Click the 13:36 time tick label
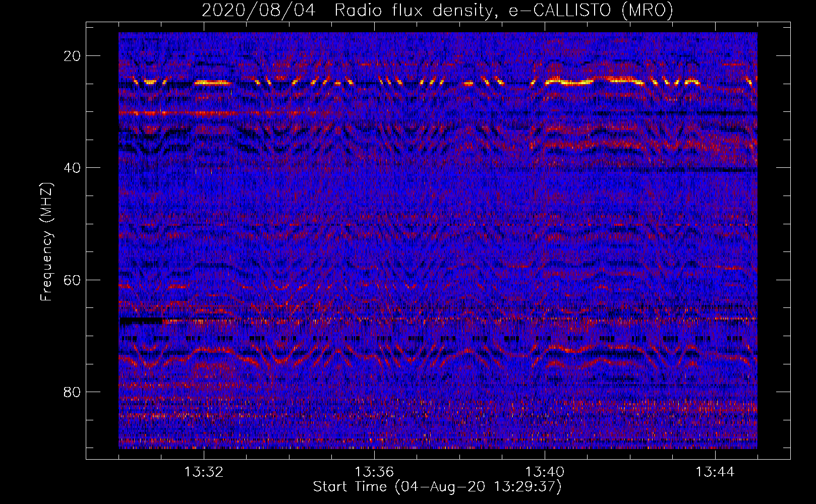816x504 pixels. (374, 472)
